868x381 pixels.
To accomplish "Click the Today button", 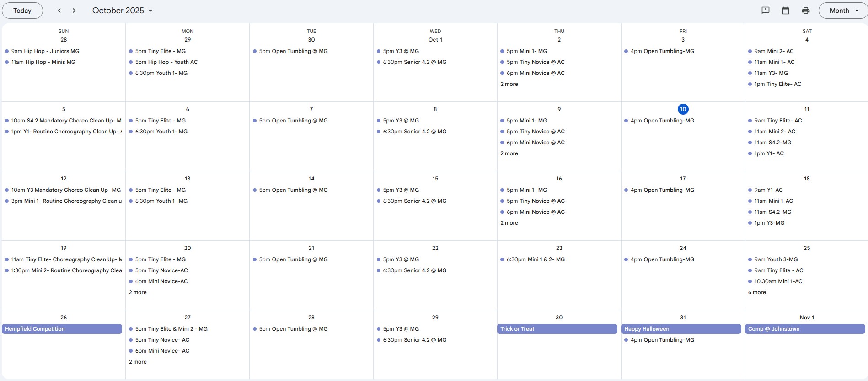I will (x=22, y=11).
